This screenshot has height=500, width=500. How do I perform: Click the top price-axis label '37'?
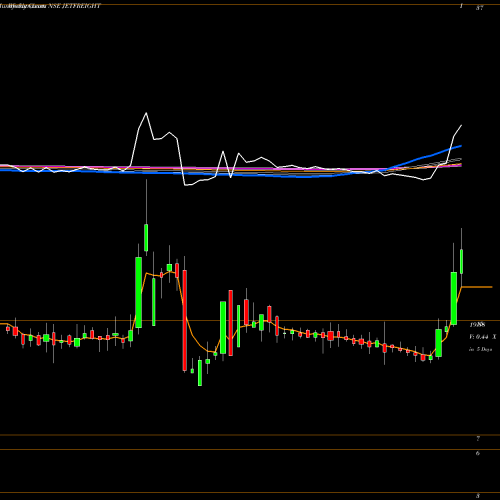click(x=480, y=8)
